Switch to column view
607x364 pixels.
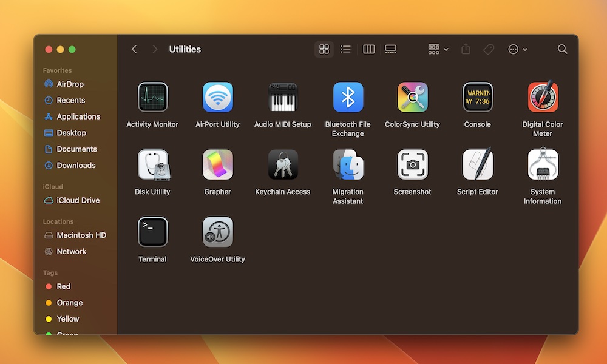tap(368, 49)
